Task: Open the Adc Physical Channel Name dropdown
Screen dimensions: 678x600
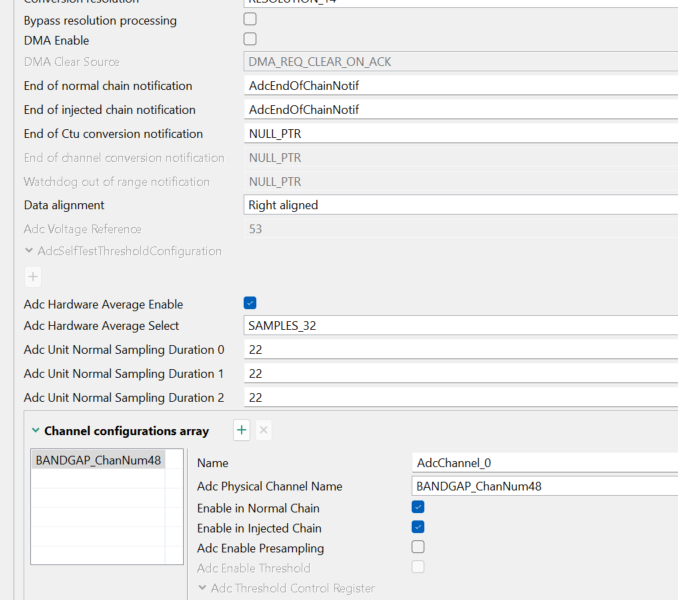Action: point(545,486)
